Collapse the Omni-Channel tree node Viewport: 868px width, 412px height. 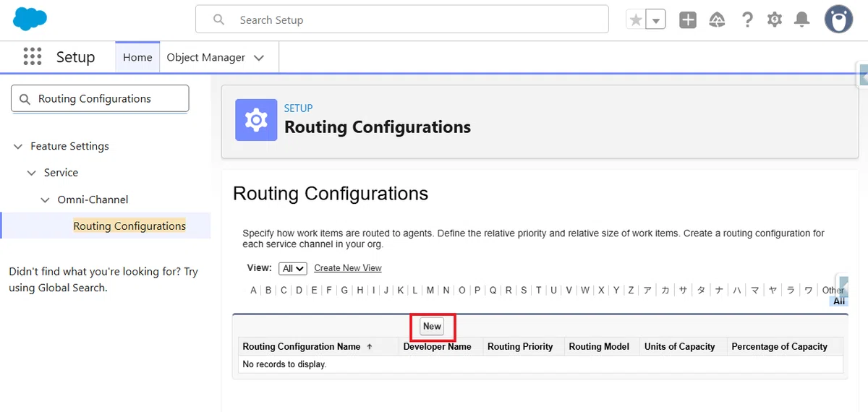pyautogui.click(x=45, y=199)
